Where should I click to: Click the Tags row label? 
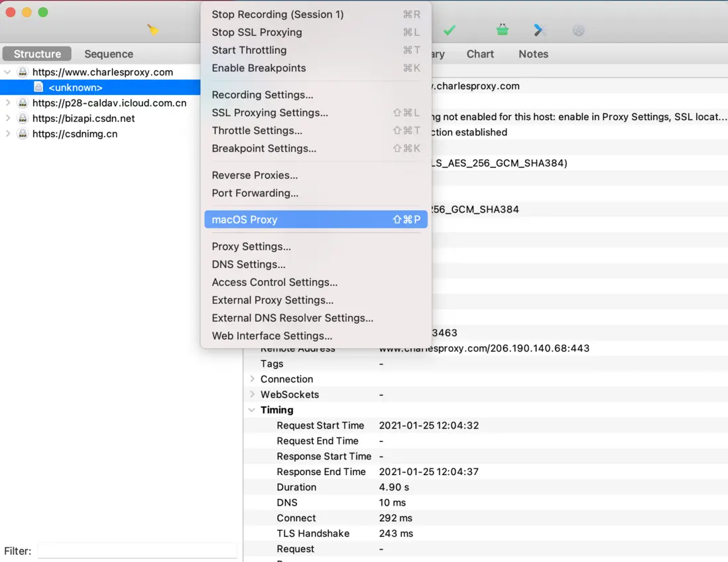tap(272, 364)
